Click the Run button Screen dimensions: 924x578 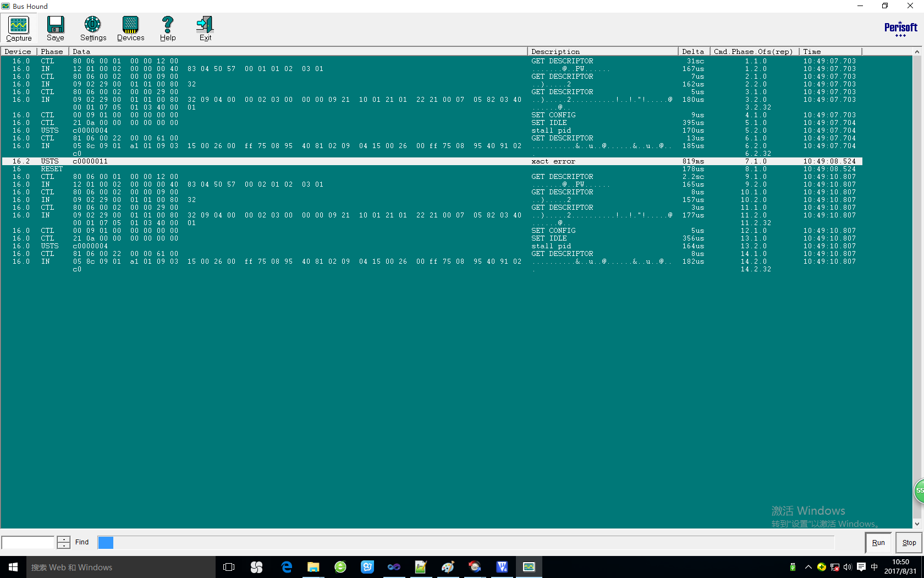878,543
